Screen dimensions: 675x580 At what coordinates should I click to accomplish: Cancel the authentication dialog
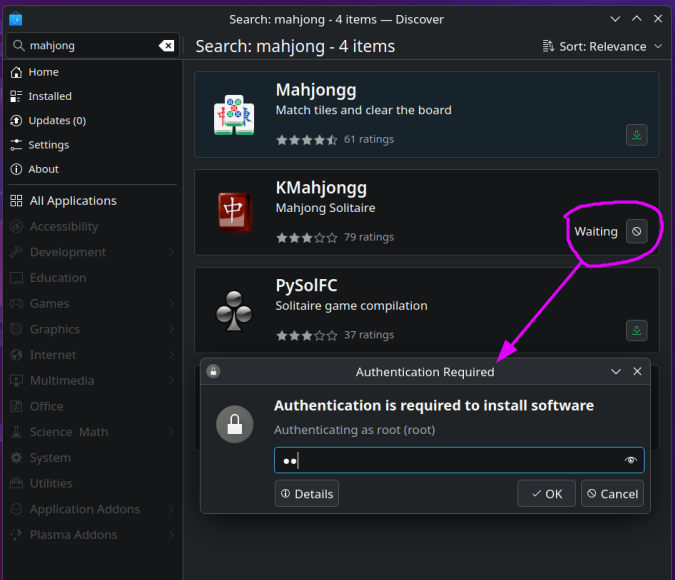click(612, 493)
